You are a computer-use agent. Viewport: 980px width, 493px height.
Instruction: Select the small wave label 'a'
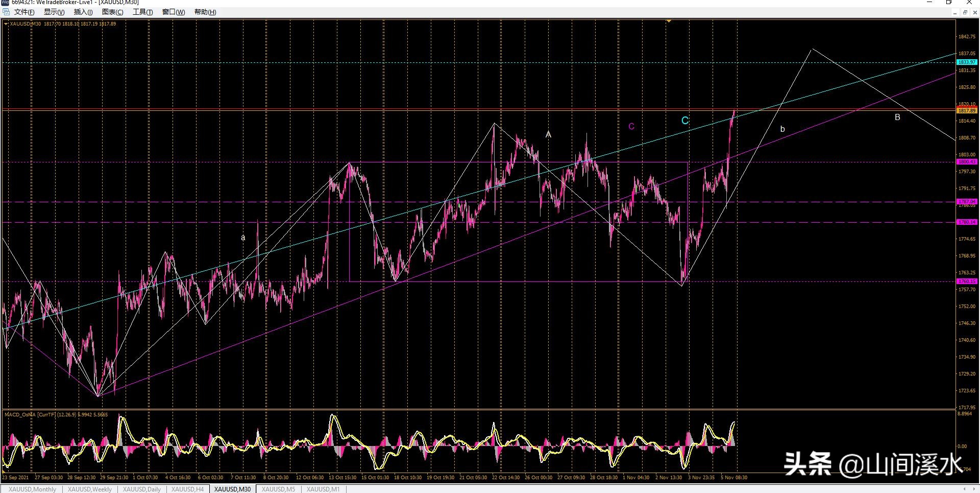tap(243, 238)
